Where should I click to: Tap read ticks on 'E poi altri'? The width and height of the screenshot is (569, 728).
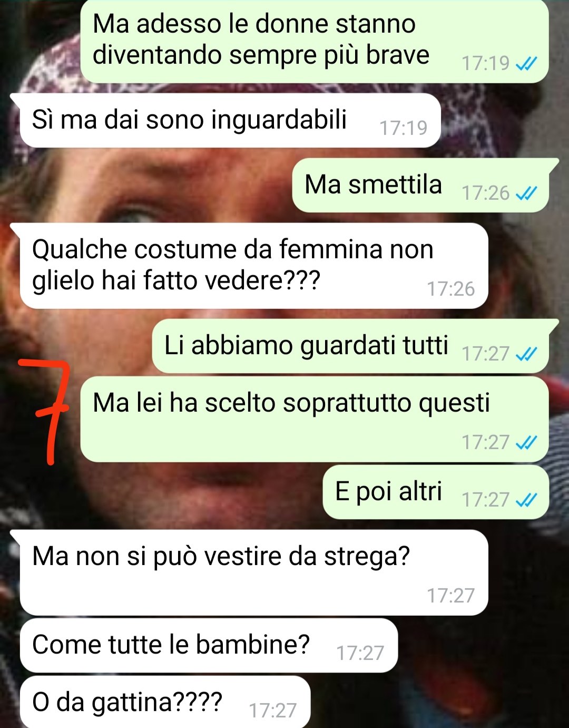coord(526,499)
